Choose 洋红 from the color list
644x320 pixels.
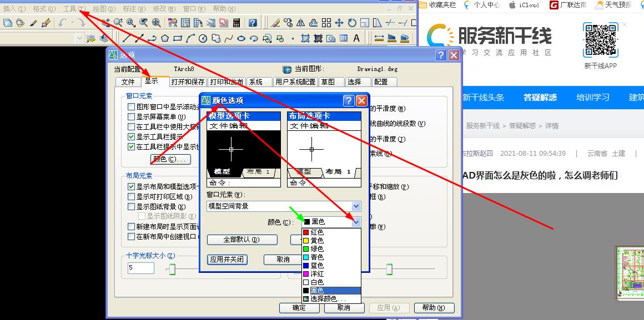pyautogui.click(x=331, y=273)
